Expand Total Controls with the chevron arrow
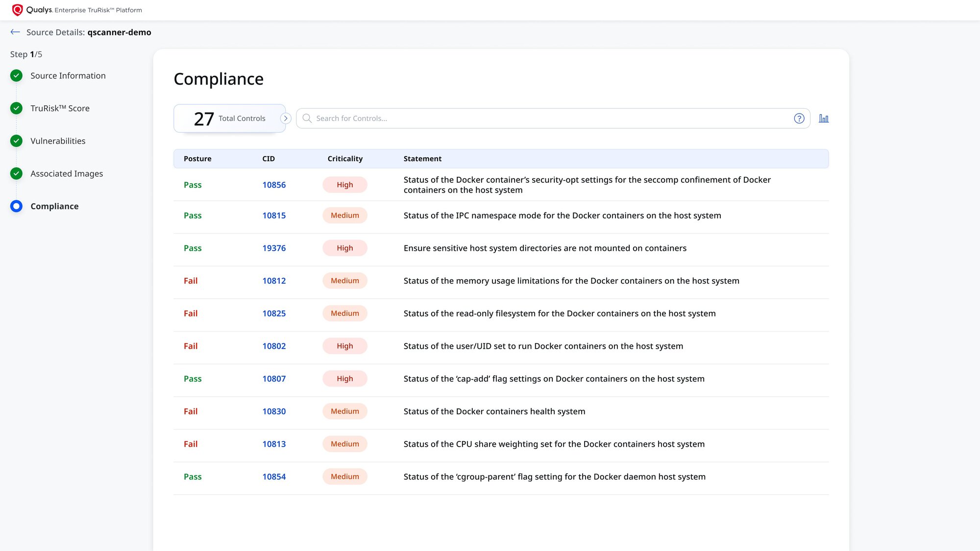The image size is (980, 551). tap(286, 119)
